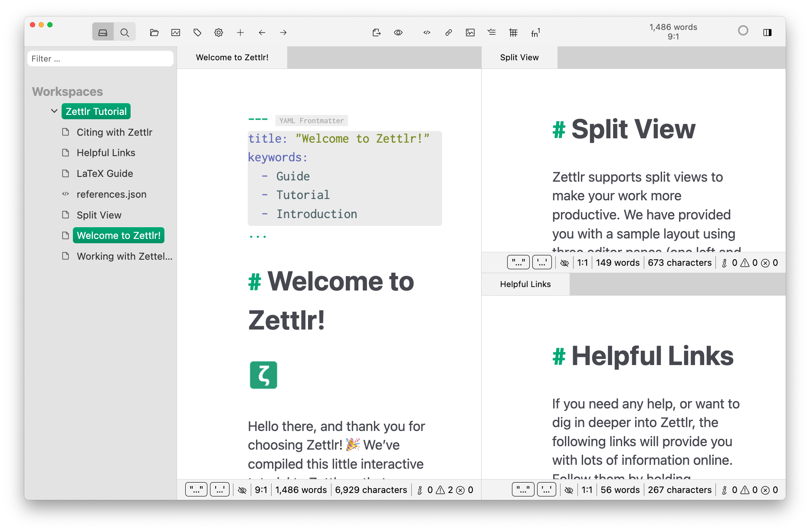The width and height of the screenshot is (810, 532).
Task: Insert an image with the picture icon
Action: click(x=470, y=32)
